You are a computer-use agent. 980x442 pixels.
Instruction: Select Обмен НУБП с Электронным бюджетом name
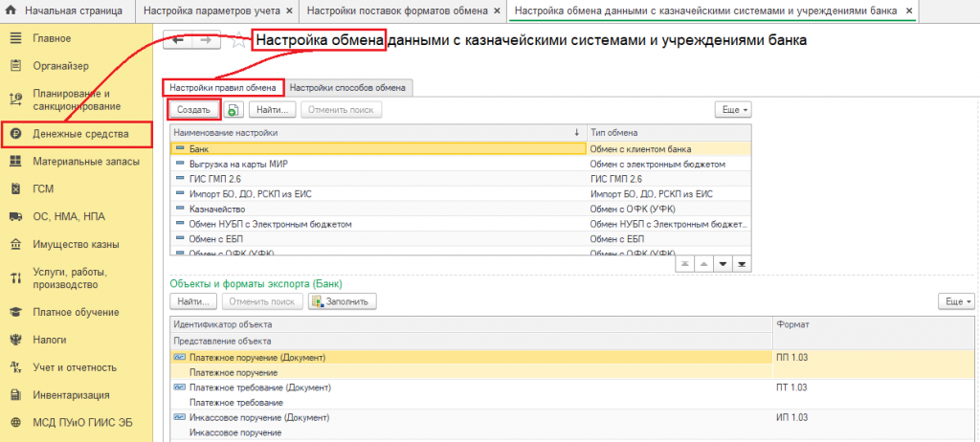click(271, 224)
